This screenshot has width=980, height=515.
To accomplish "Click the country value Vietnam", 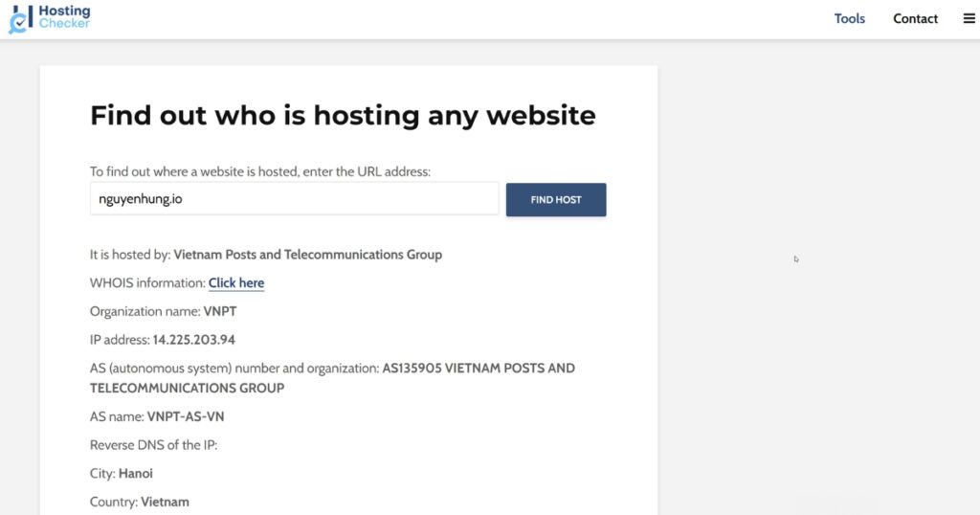I will 165,502.
